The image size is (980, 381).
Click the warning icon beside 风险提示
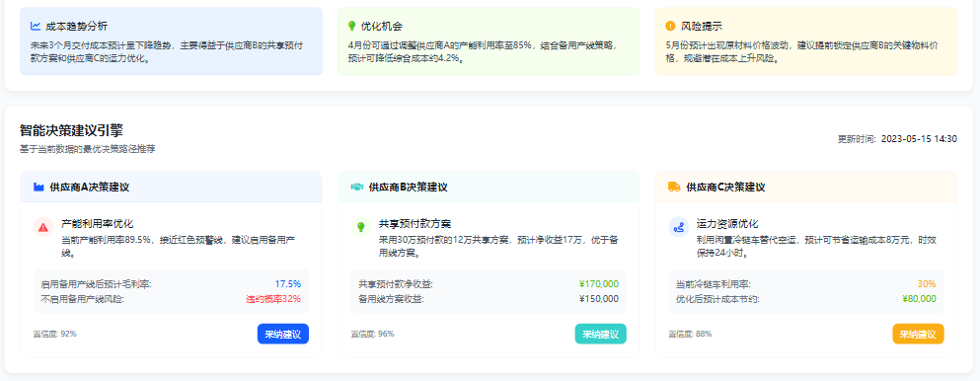[x=671, y=27]
